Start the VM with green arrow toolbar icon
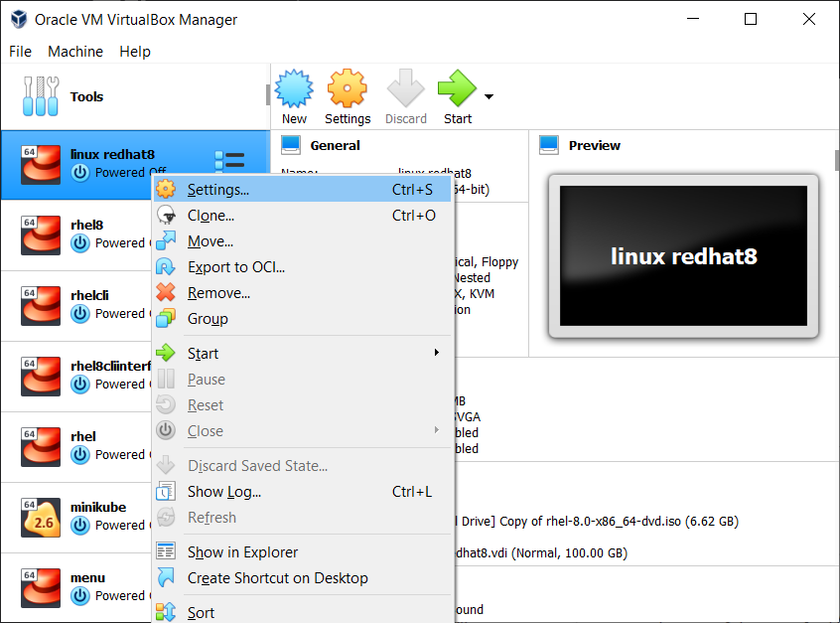This screenshot has height=623, width=840. (x=457, y=88)
